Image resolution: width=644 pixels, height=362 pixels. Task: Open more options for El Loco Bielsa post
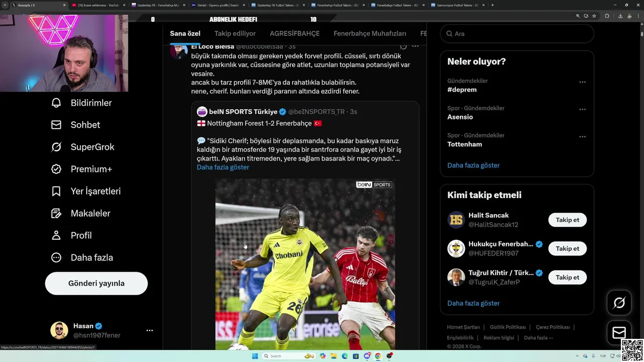415,46
